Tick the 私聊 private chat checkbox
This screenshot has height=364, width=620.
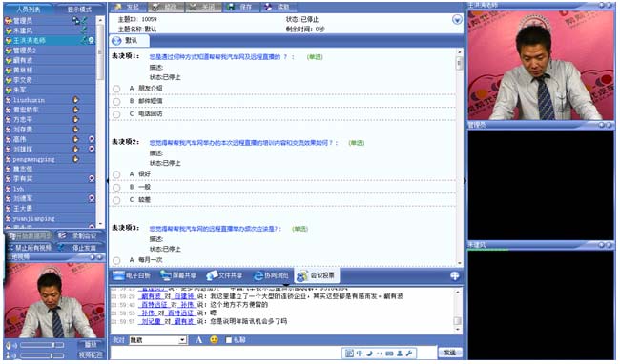[229, 340]
